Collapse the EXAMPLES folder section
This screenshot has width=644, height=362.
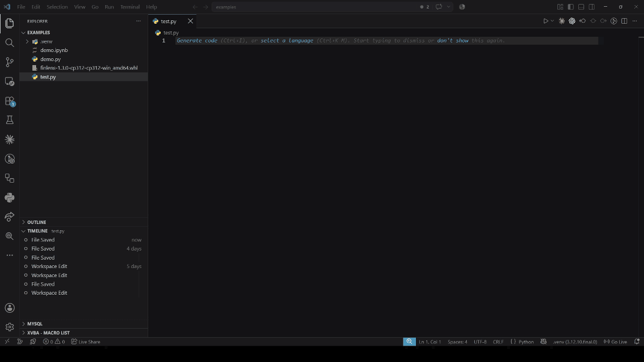83,32
